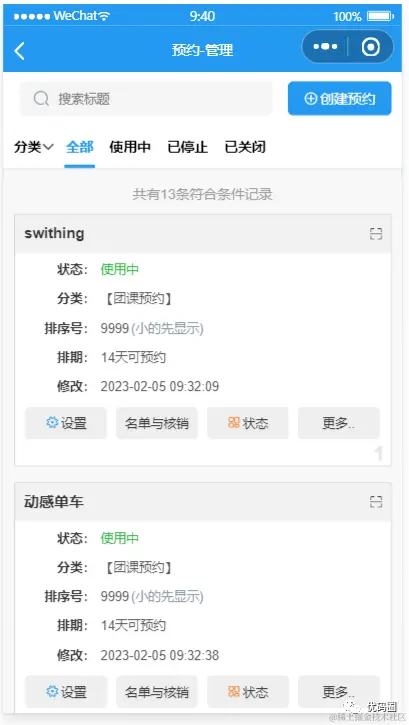
Task: Select the 全部 tab
Action: click(x=79, y=147)
